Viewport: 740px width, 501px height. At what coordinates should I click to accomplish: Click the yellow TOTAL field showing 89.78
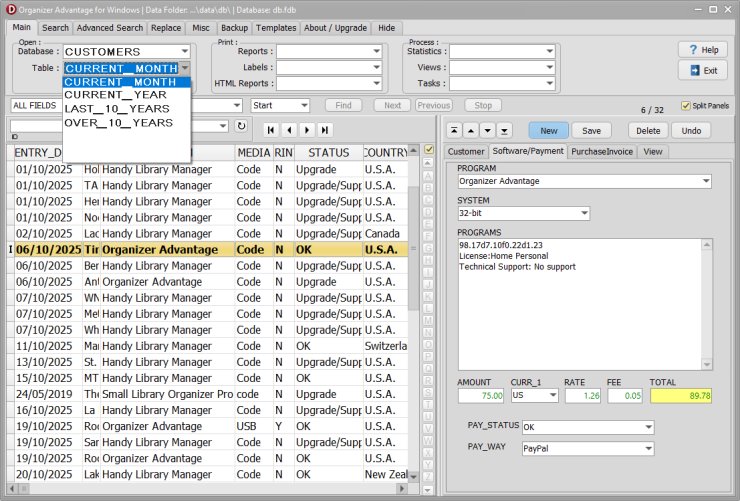(681, 395)
